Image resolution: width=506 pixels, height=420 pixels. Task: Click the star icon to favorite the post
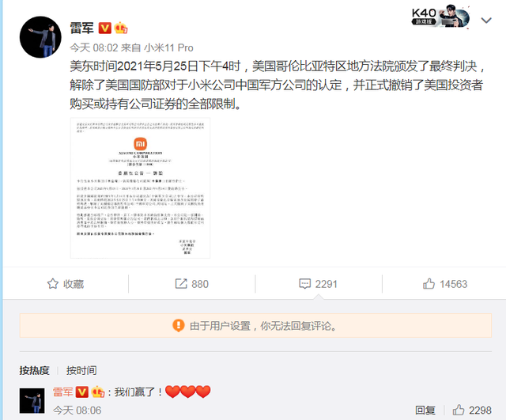click(53, 284)
